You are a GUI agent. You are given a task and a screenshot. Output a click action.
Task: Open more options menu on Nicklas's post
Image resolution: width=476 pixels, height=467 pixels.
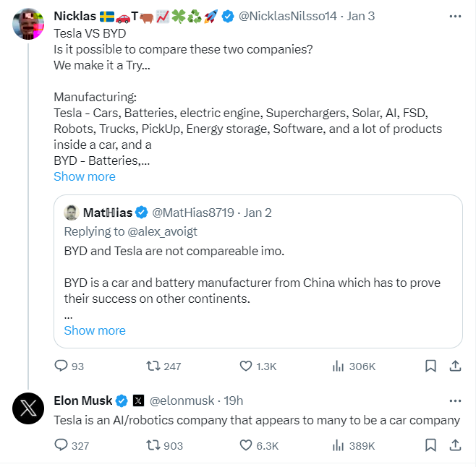click(x=454, y=16)
